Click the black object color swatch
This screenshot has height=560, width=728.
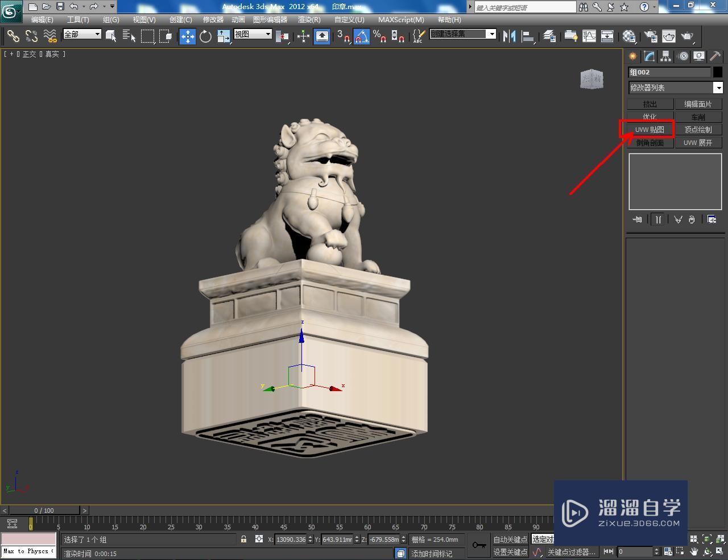[x=717, y=72]
